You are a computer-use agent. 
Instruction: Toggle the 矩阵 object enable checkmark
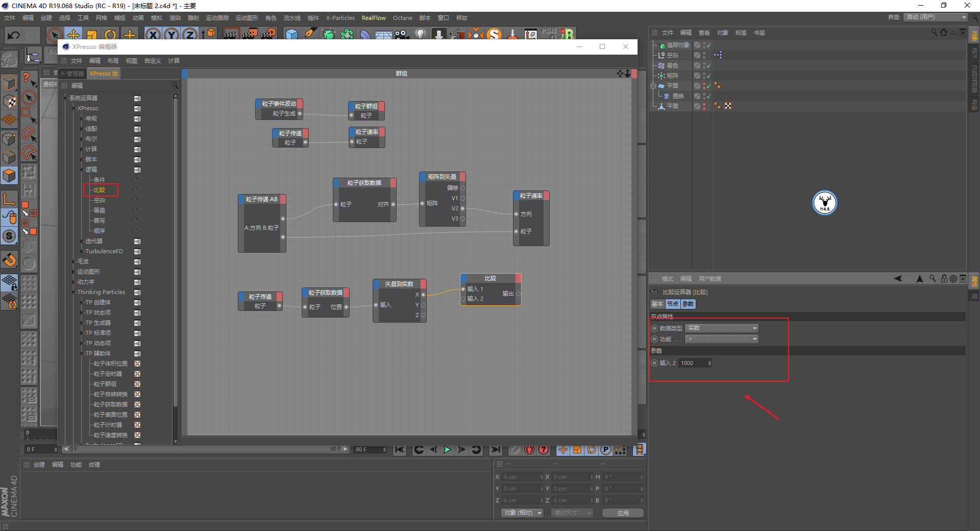[x=708, y=76]
